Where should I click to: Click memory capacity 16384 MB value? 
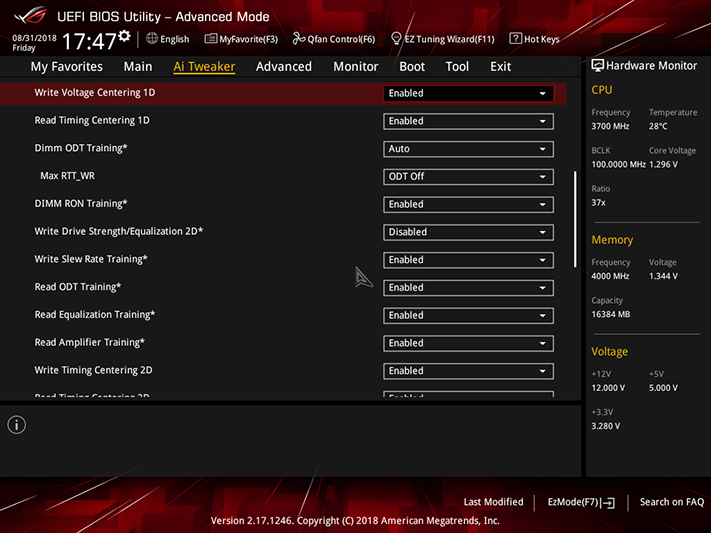coord(610,314)
